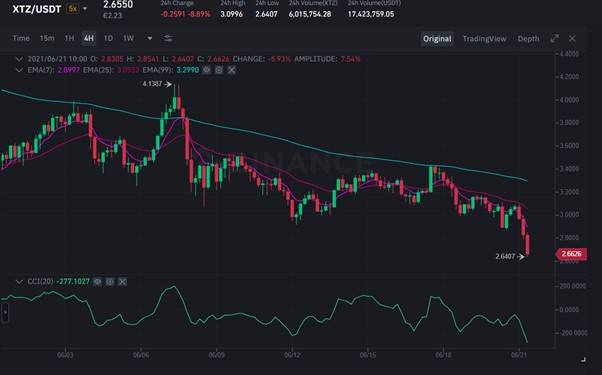Image resolution: width=602 pixels, height=375 pixels.
Task: Select the 4H interval
Action: click(x=89, y=38)
